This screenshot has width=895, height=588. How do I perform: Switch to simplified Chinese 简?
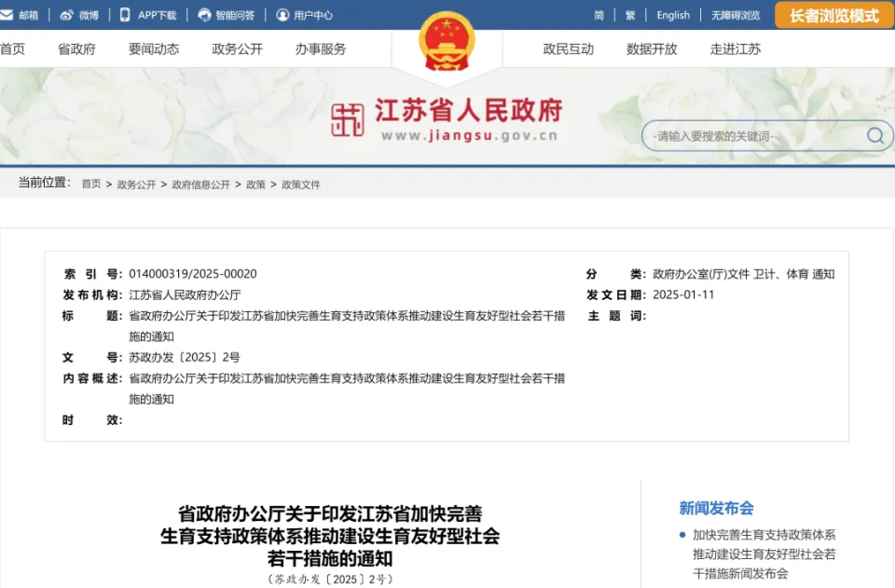point(599,16)
